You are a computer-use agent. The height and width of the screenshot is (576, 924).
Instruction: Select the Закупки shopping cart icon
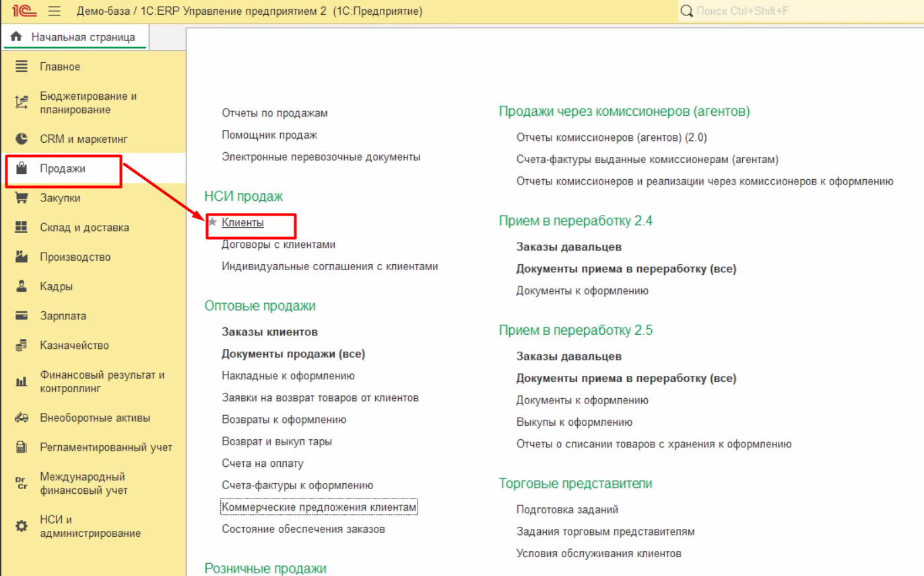[x=22, y=198]
